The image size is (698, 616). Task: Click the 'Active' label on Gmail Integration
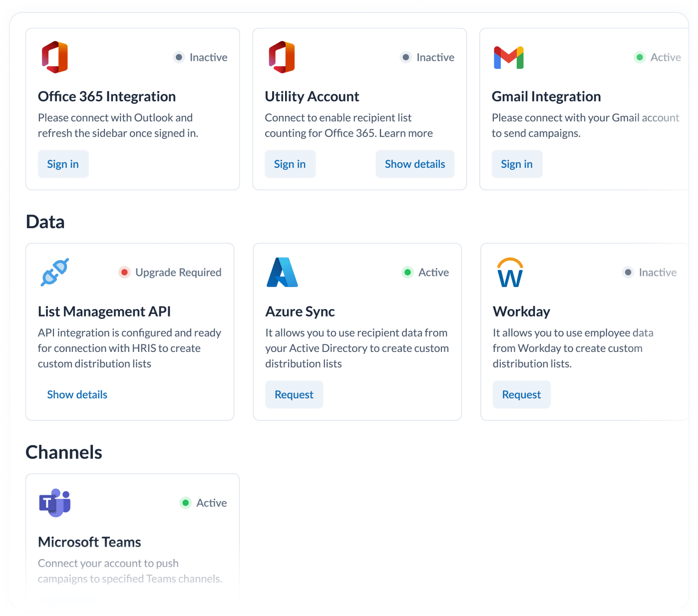666,57
